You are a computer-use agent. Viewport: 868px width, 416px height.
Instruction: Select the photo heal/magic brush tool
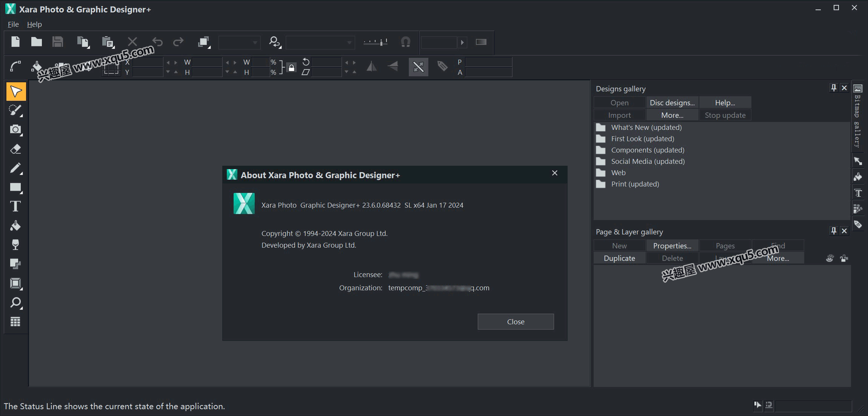point(16,110)
